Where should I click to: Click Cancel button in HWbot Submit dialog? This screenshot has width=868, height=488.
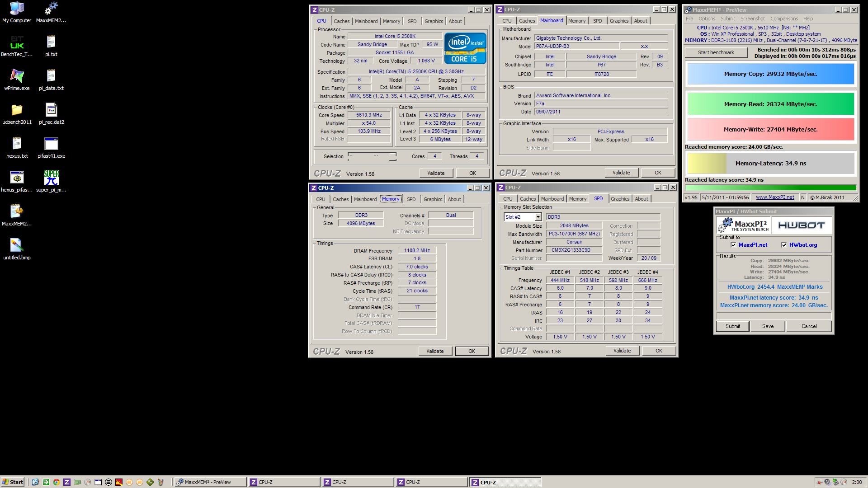pos(809,326)
